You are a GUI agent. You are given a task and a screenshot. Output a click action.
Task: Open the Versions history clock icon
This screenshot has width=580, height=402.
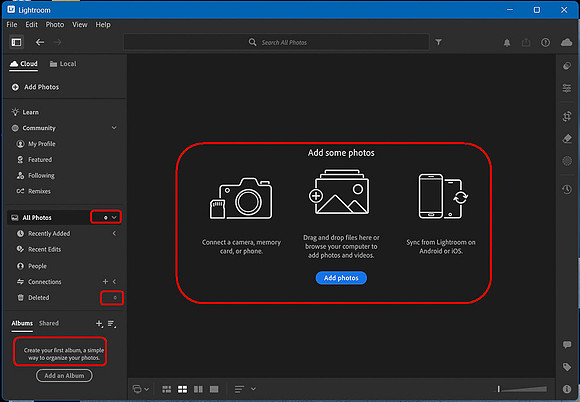pos(567,190)
